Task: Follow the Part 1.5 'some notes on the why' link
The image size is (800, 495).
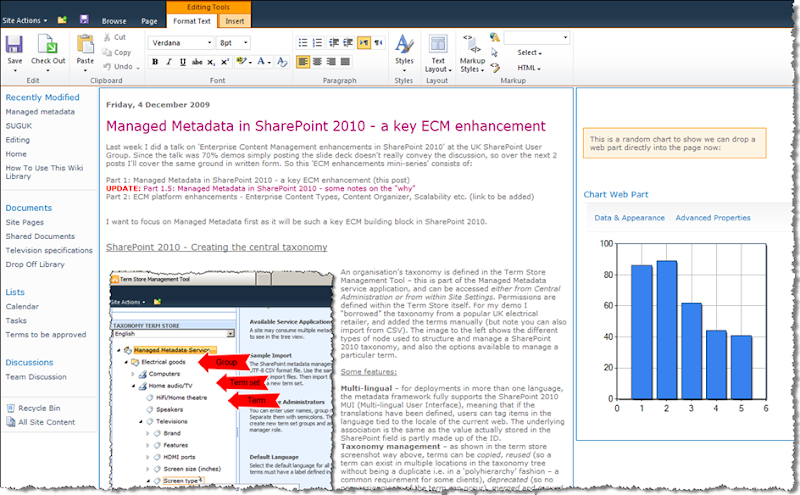Action: click(x=279, y=188)
